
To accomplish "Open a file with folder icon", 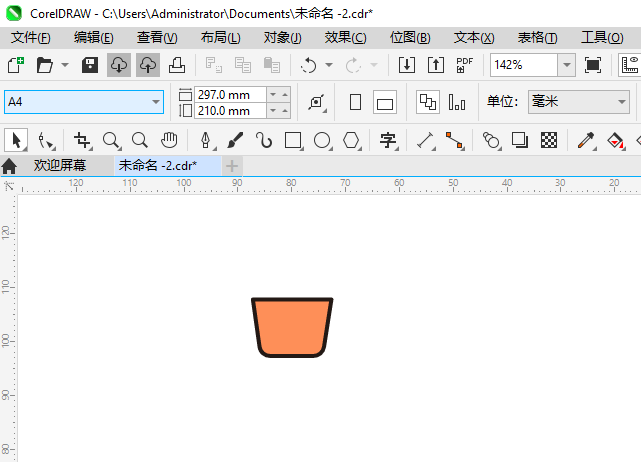I will 45,65.
